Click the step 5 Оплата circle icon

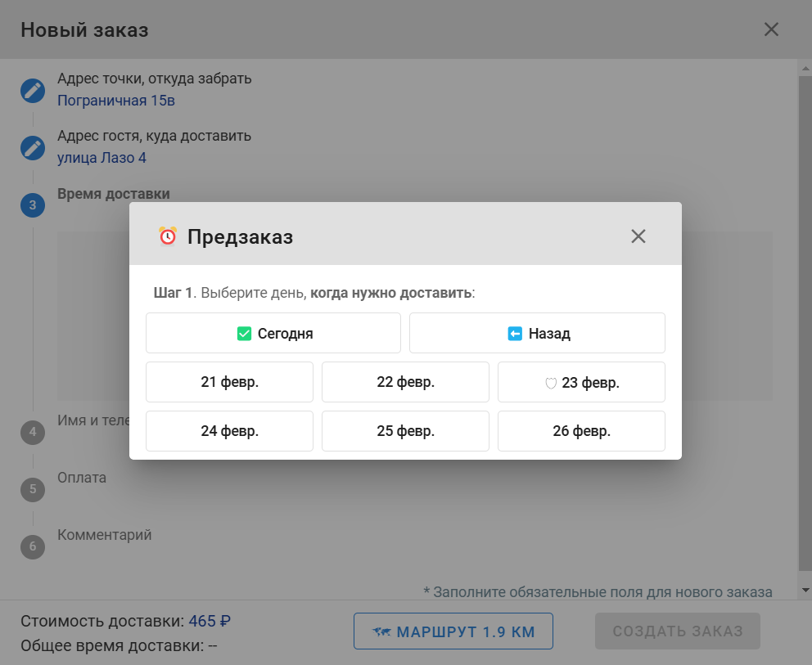pos(33,489)
